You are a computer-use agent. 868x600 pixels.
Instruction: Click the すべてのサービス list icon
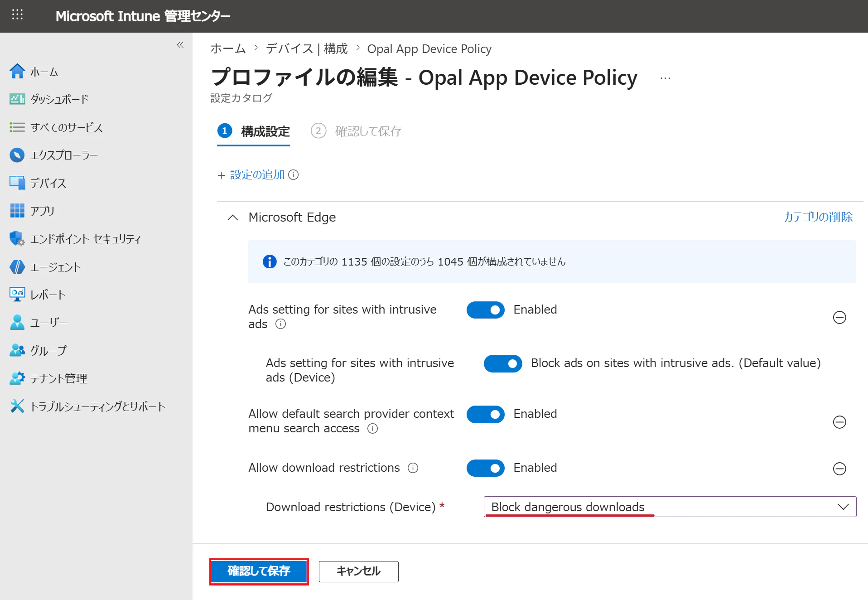(x=17, y=127)
